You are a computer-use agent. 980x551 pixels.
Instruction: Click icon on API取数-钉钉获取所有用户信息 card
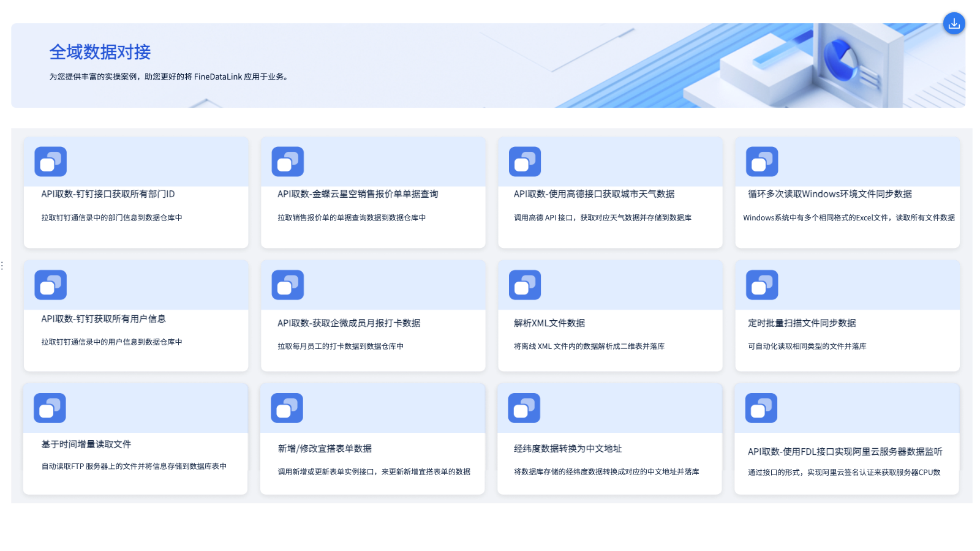[x=50, y=285]
